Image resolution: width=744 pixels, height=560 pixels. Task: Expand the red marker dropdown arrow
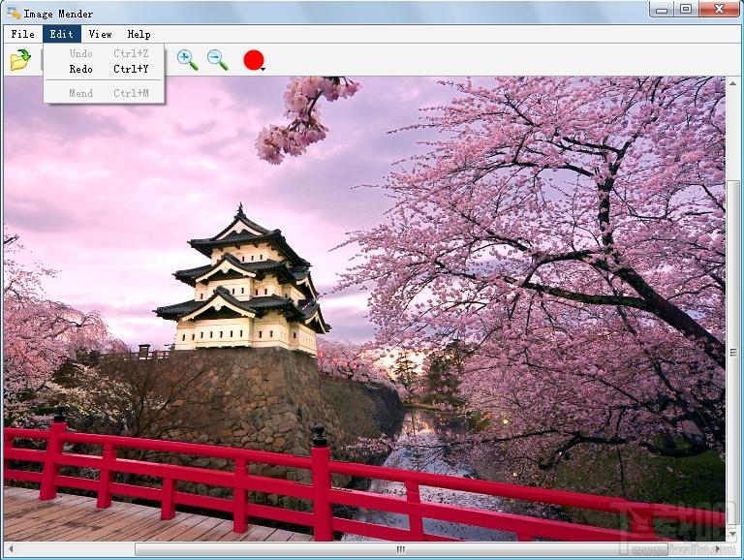point(263,69)
